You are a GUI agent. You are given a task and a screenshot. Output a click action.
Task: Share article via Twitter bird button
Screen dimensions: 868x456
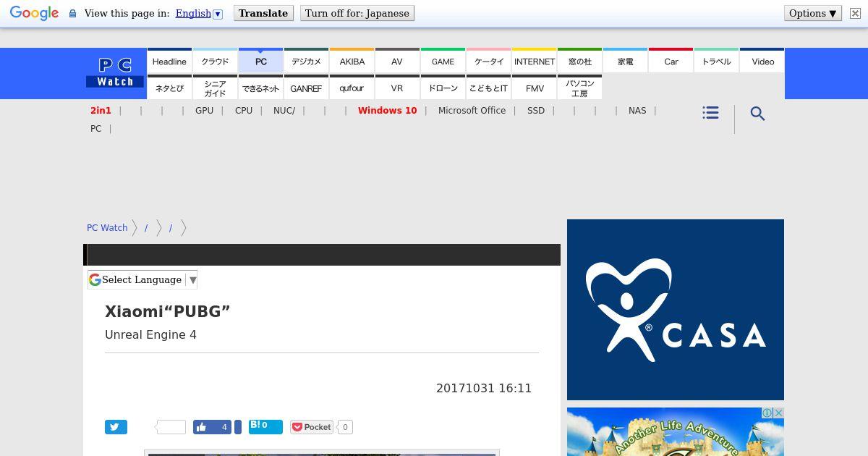pyautogui.click(x=116, y=427)
